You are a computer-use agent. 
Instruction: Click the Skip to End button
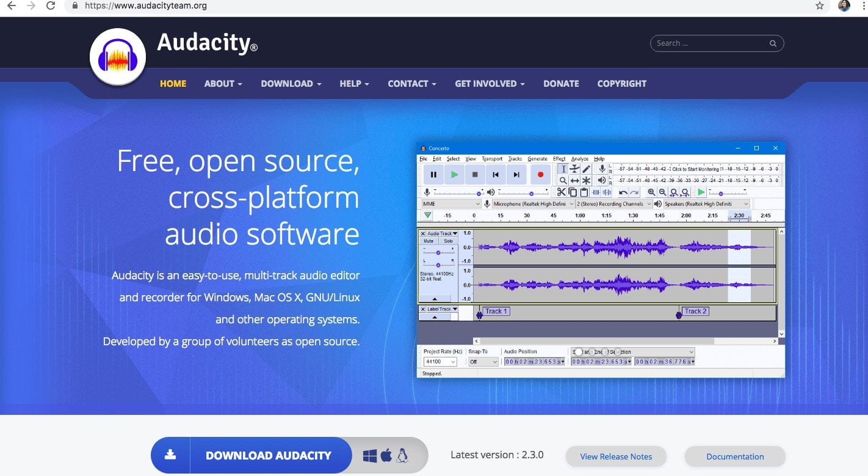[516, 175]
